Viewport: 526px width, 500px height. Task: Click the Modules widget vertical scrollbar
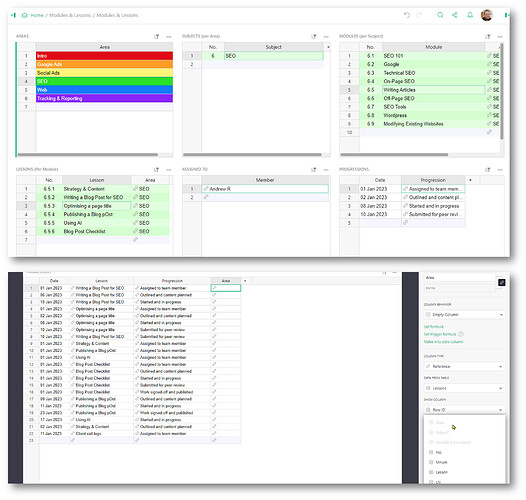point(502,91)
